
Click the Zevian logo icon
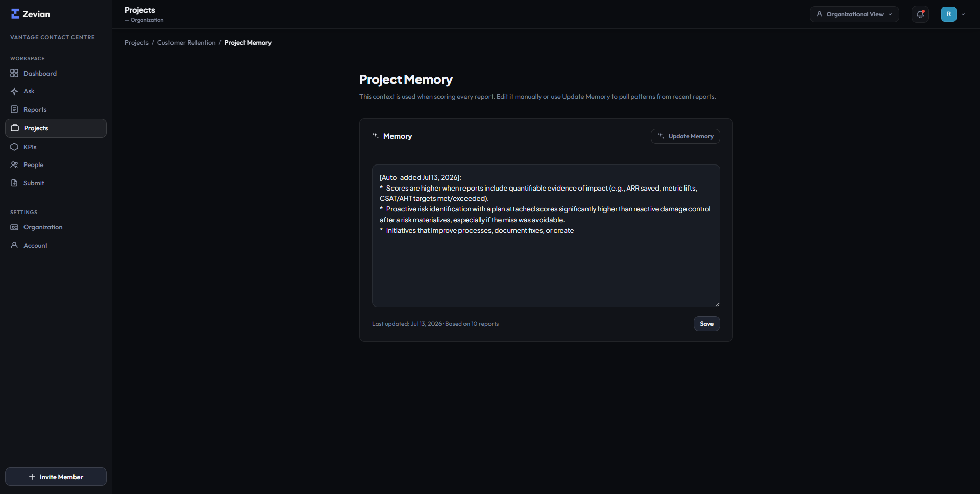[15, 14]
